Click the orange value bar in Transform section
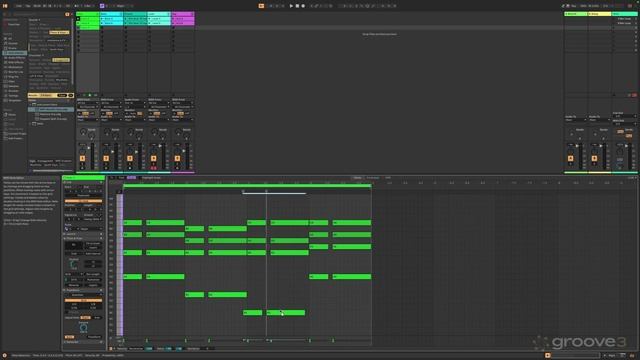This screenshot has height=360, width=640. click(83, 300)
